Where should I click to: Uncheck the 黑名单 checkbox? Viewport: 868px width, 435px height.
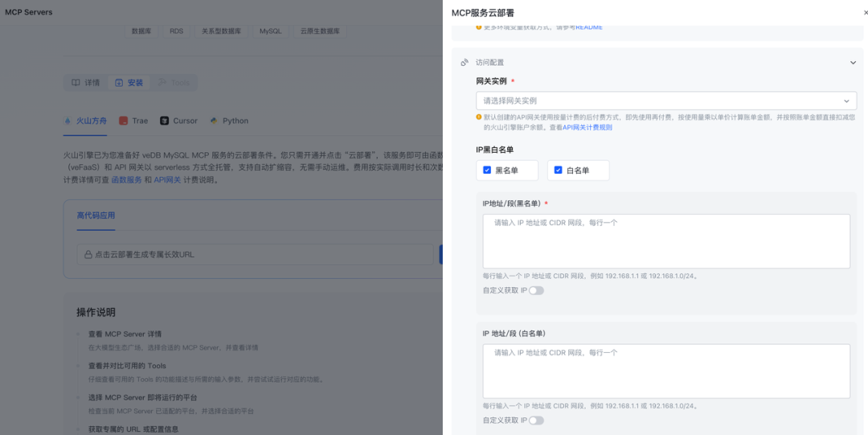[x=487, y=170]
